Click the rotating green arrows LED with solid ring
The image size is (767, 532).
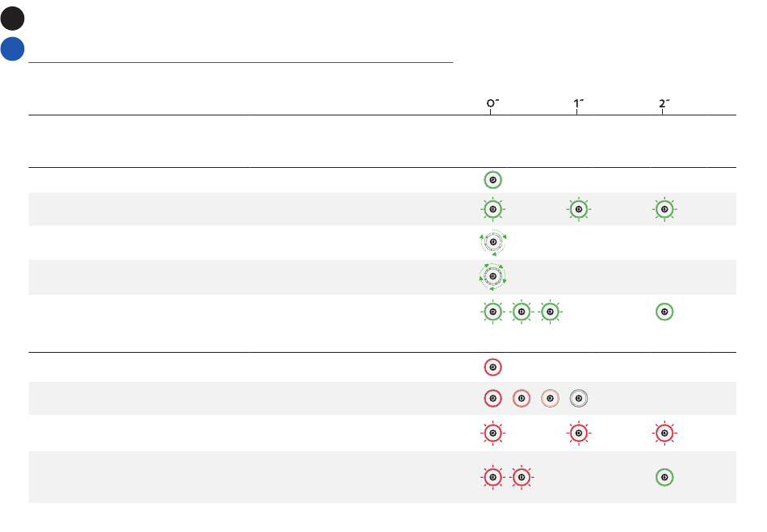coord(493,242)
